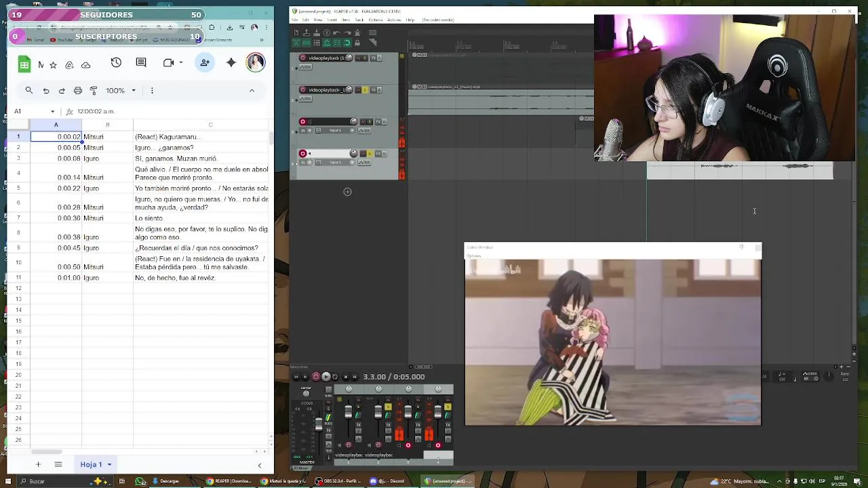
Task: Toggle the REAPER metronome icon
Action: tap(357, 32)
